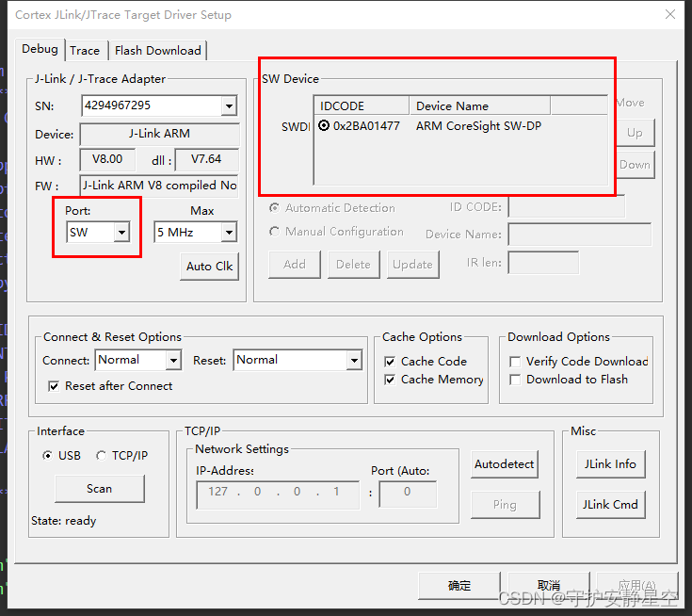Open the Max clock 5 MHz dropdown

pyautogui.click(x=229, y=233)
